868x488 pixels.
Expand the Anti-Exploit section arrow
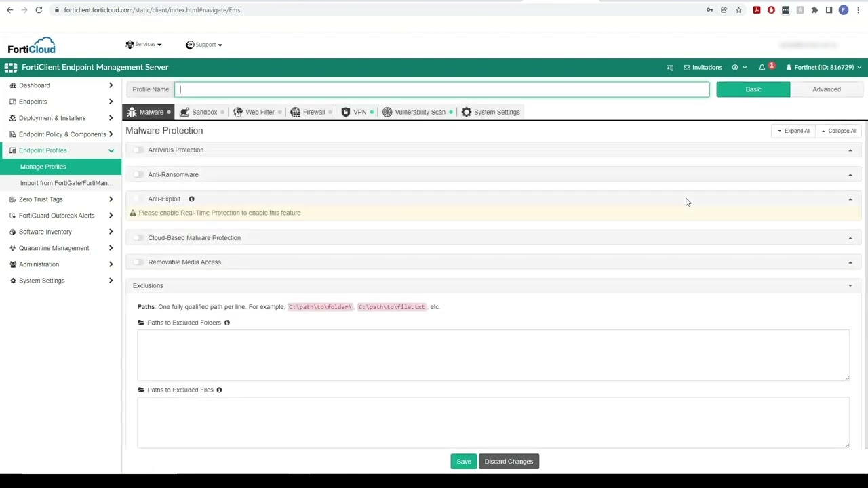point(850,199)
